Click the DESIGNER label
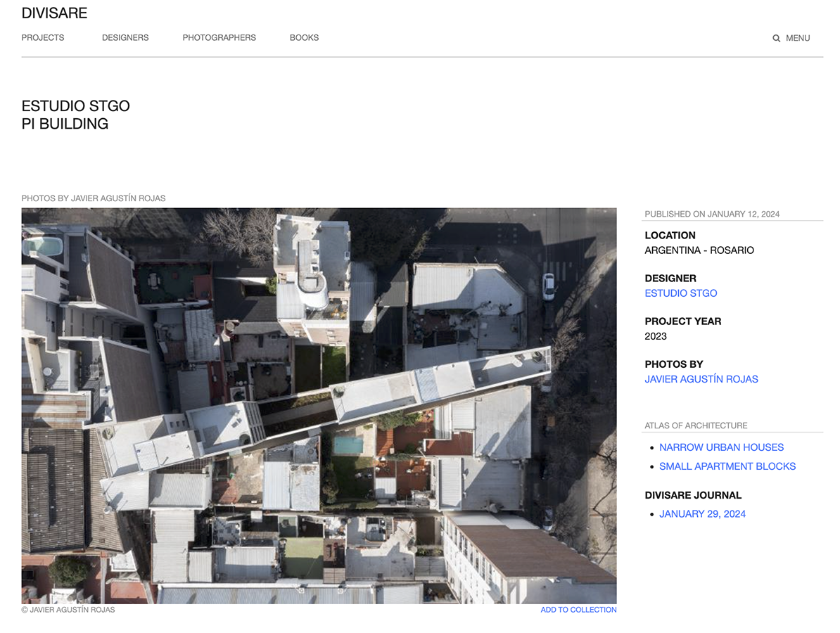The height and width of the screenshot is (633, 840). (670, 278)
